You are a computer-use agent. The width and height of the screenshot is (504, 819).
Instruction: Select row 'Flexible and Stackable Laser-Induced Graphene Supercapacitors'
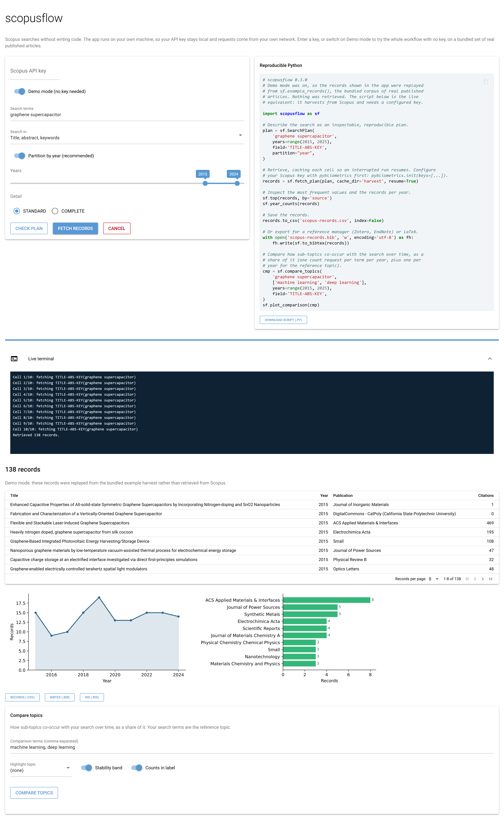click(x=252, y=523)
